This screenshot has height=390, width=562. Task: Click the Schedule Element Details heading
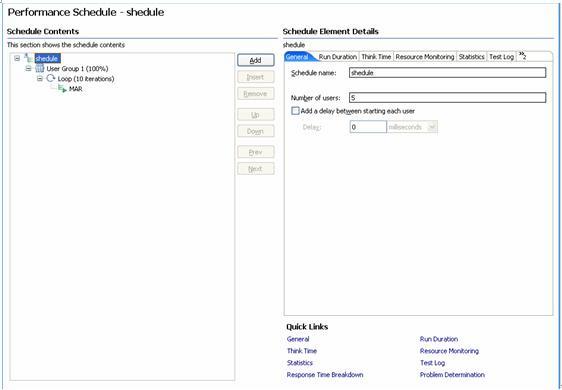point(330,32)
